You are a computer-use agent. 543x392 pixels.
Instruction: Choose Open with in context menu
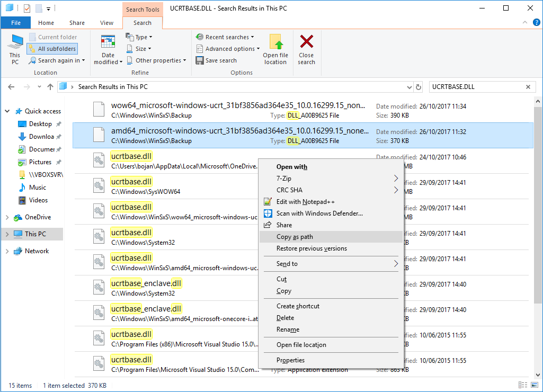point(331,167)
